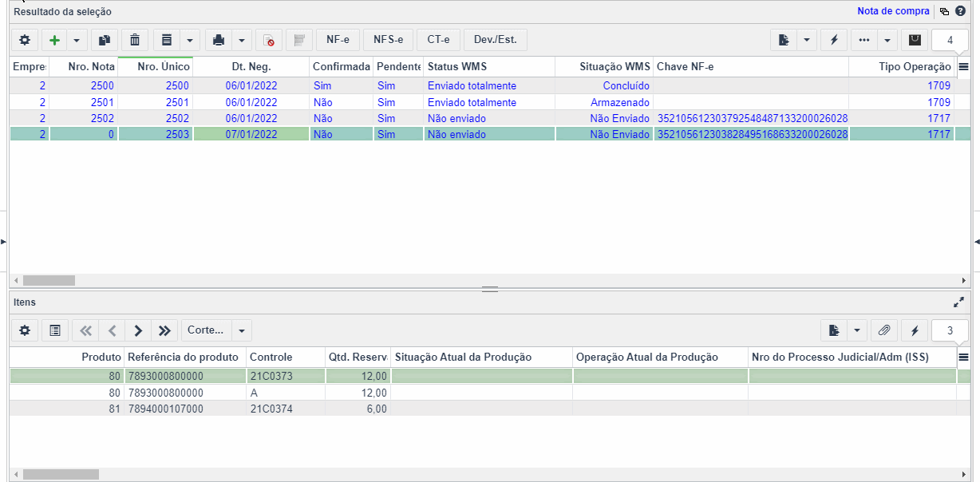This screenshot has width=980, height=482.
Task: Click the Dev./Est. button
Action: pos(496,40)
